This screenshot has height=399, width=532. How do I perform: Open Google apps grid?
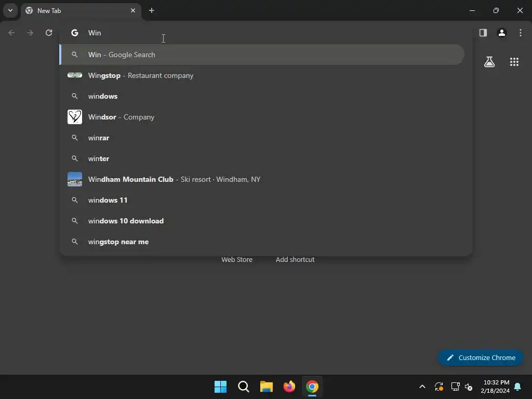(514, 62)
